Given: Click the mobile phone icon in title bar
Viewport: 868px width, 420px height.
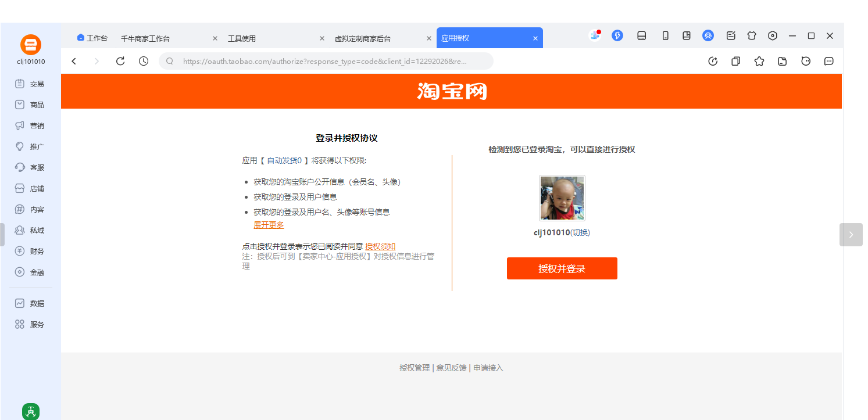Looking at the screenshot, I should click(665, 35).
